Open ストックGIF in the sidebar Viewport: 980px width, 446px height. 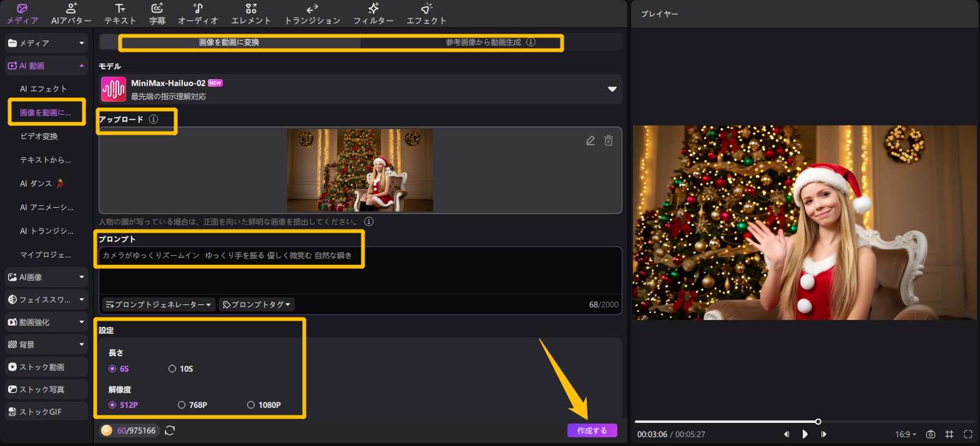[x=46, y=412]
